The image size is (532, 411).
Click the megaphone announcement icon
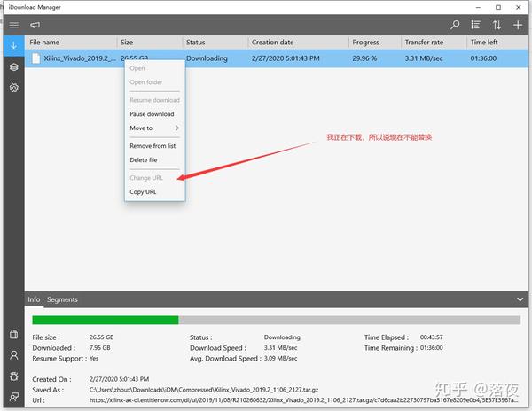click(35, 25)
